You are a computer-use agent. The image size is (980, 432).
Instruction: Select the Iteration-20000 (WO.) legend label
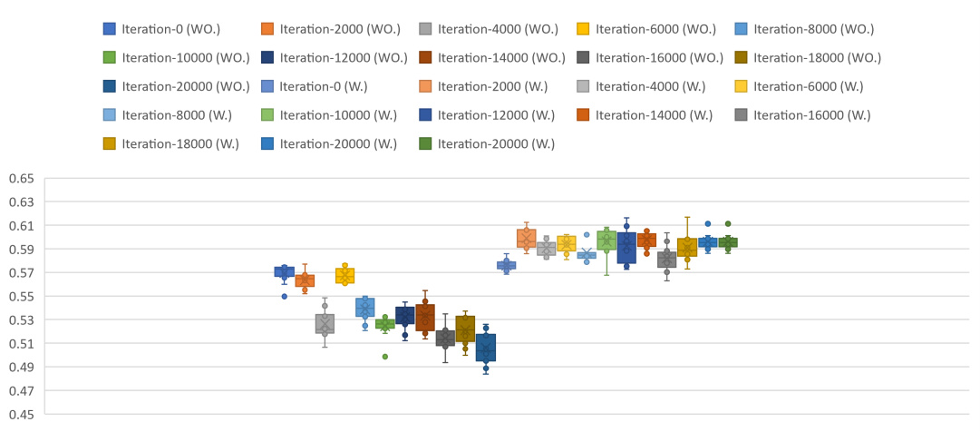[x=186, y=86]
